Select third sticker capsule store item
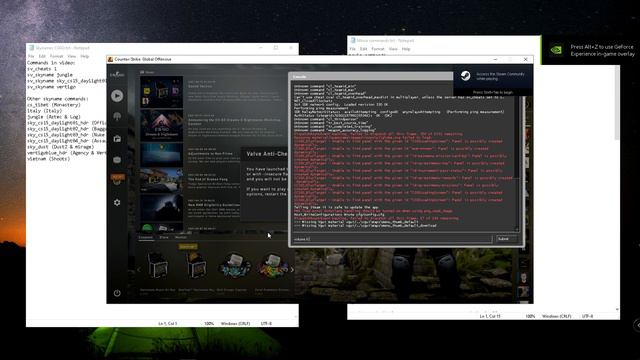640x360 pixels. (235, 265)
